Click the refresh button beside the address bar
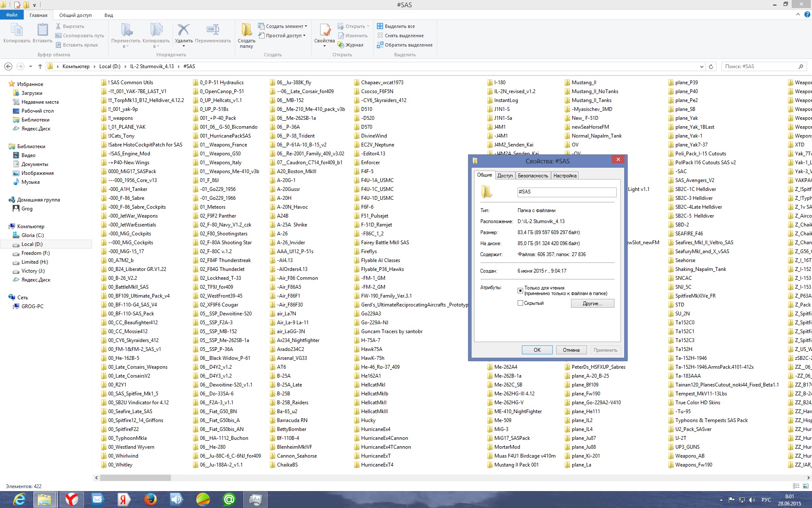This screenshot has width=812, height=508. (711, 66)
